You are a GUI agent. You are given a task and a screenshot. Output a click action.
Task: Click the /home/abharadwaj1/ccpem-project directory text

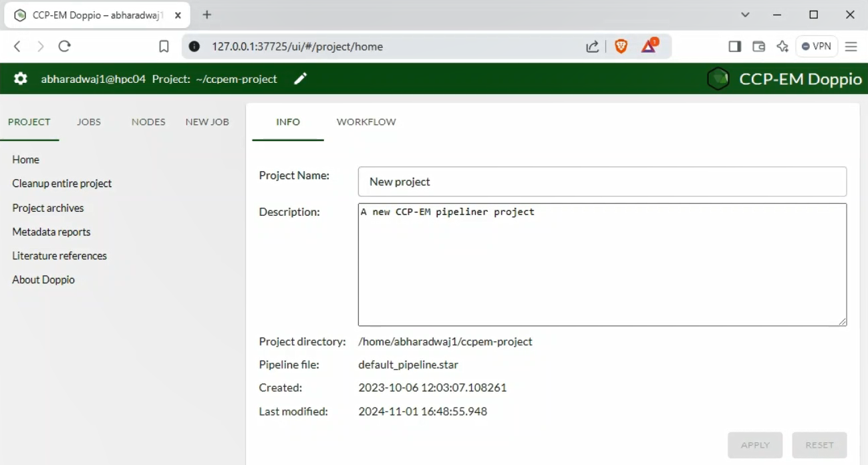(445, 341)
